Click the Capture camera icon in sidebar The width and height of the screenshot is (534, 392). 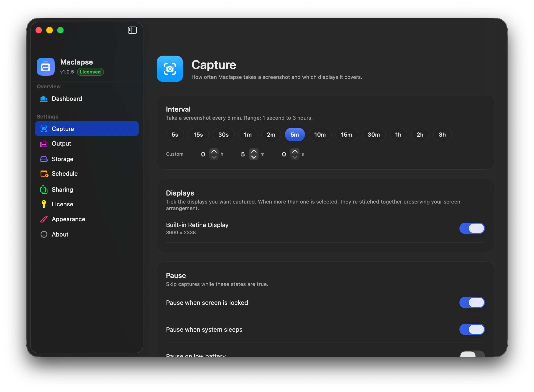44,129
